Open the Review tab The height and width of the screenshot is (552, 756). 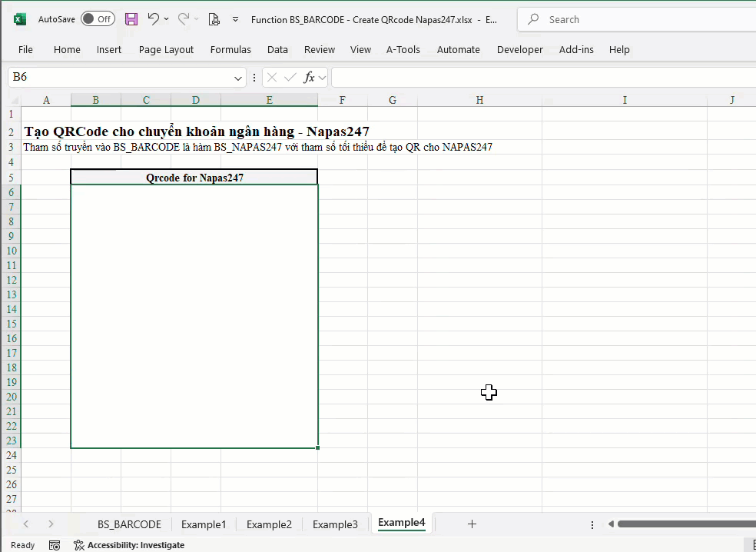pyautogui.click(x=319, y=50)
